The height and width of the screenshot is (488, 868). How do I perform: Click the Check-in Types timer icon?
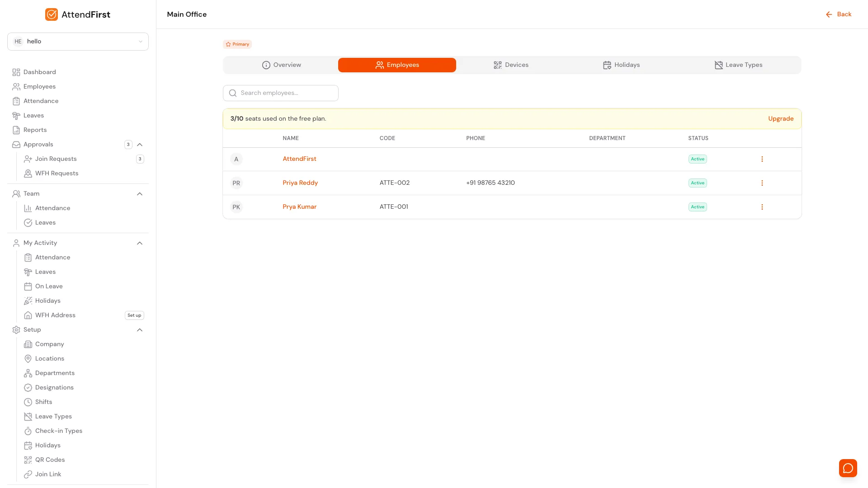[x=28, y=431]
